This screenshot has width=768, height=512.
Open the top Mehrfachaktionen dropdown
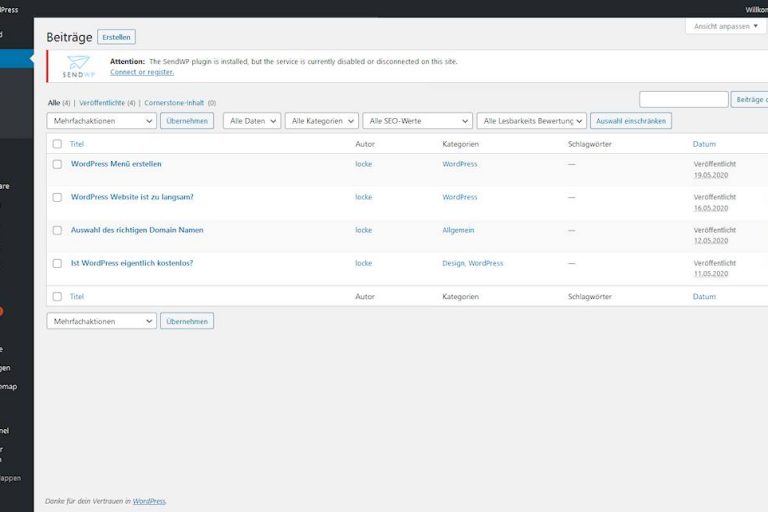point(101,121)
